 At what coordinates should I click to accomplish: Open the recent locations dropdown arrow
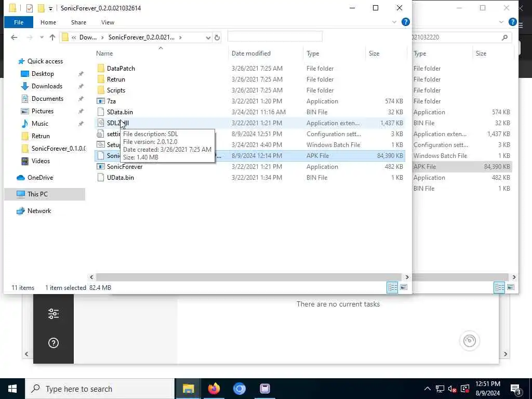tap(42, 37)
